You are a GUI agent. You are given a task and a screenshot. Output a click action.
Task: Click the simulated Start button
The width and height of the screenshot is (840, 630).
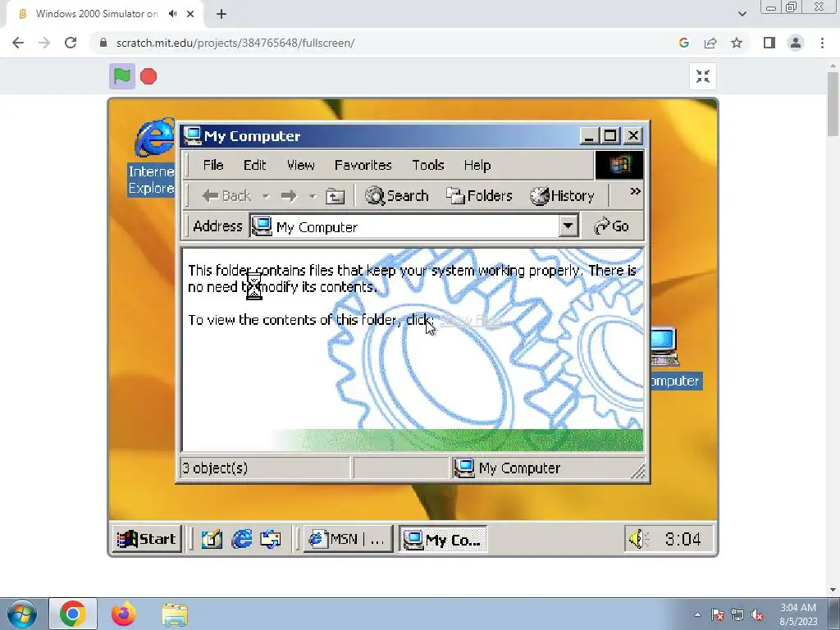coord(148,538)
